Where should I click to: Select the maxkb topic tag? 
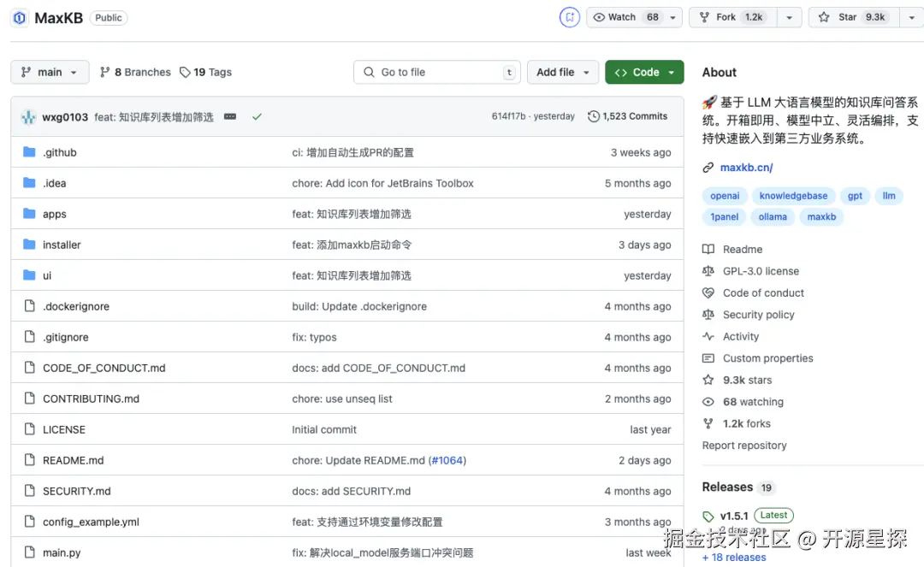click(821, 216)
